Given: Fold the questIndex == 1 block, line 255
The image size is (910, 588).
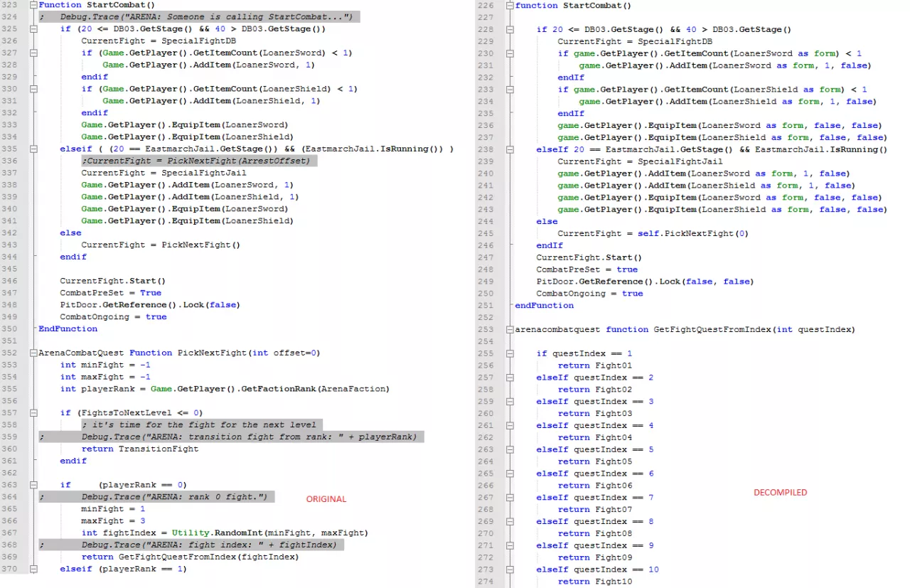Looking at the screenshot, I should click(510, 353).
